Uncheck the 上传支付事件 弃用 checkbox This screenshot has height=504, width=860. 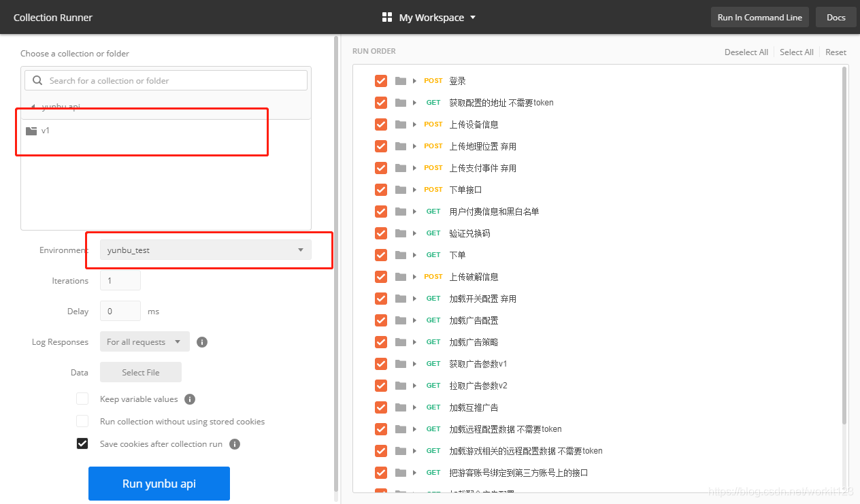point(381,168)
